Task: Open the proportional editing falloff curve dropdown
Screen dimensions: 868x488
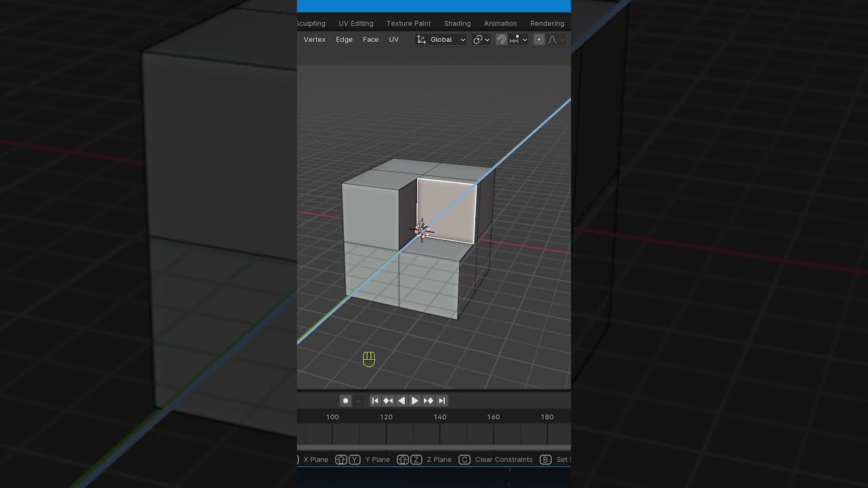Action: [x=556, y=39]
